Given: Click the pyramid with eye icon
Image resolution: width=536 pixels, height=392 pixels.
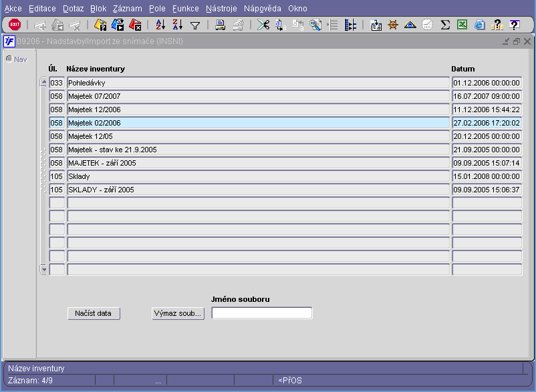Looking at the screenshot, I should click(410, 25).
